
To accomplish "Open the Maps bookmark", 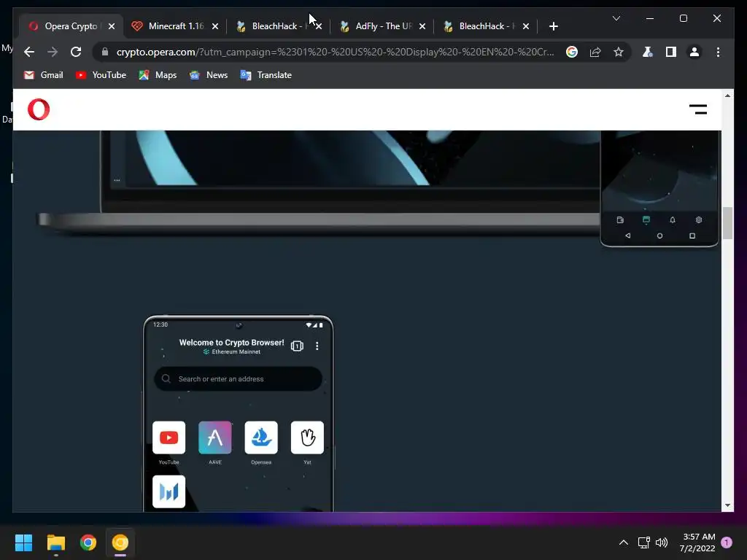I will tap(158, 75).
